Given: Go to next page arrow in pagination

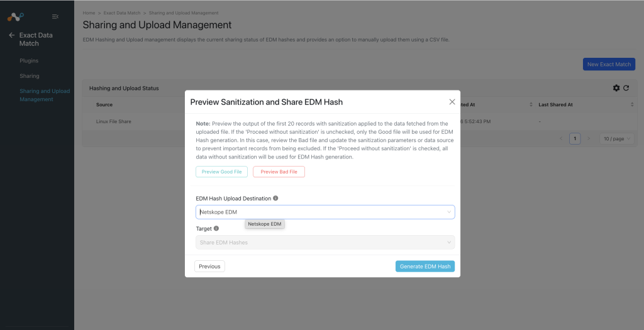Looking at the screenshot, I should coord(589,139).
